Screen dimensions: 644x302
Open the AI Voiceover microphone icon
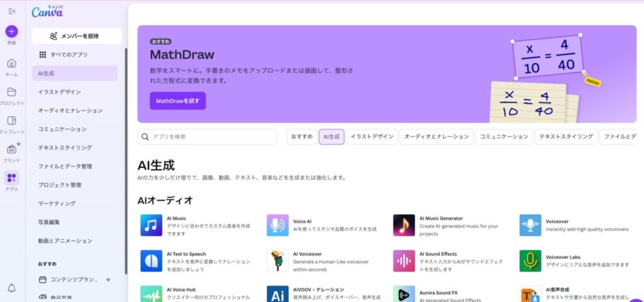[277, 261]
